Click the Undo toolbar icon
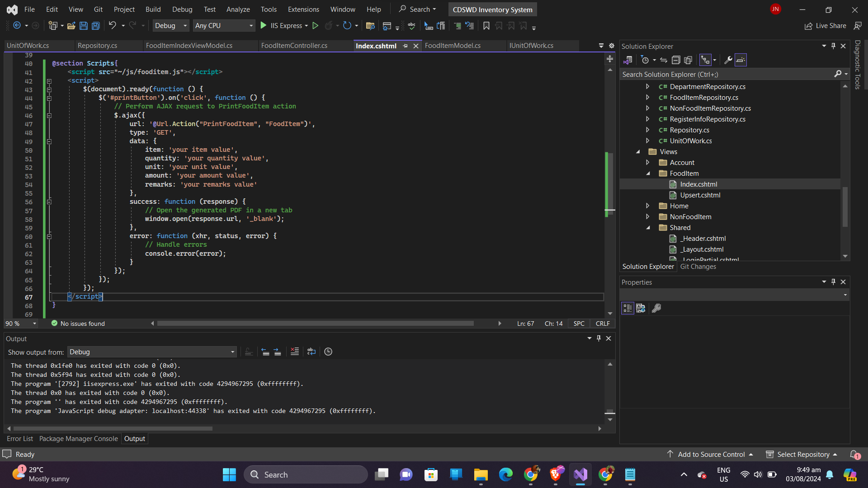868x488 pixels. (x=113, y=26)
